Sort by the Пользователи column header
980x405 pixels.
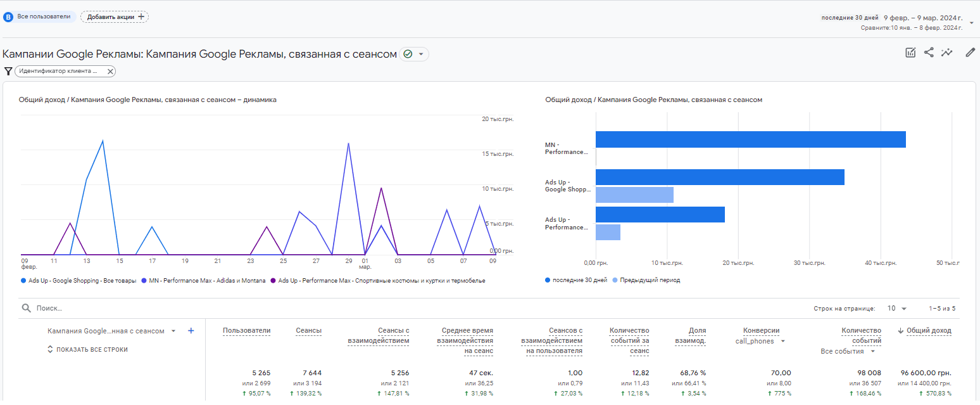(246, 330)
